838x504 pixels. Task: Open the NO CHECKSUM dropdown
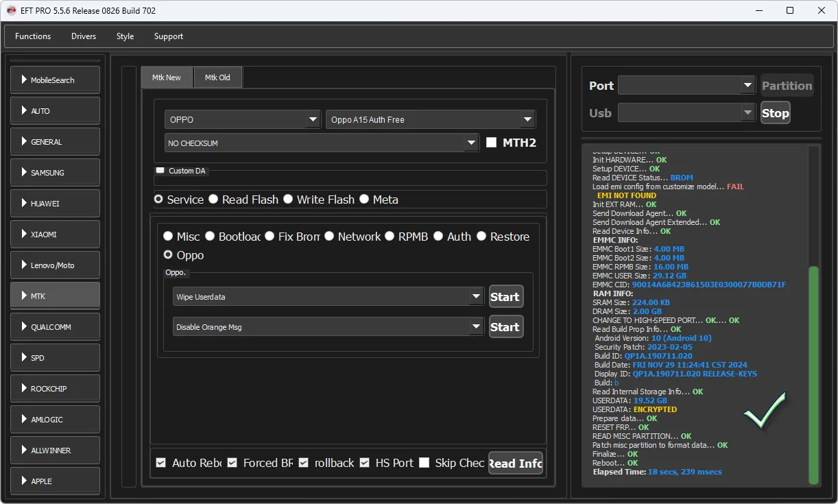pyautogui.click(x=322, y=143)
